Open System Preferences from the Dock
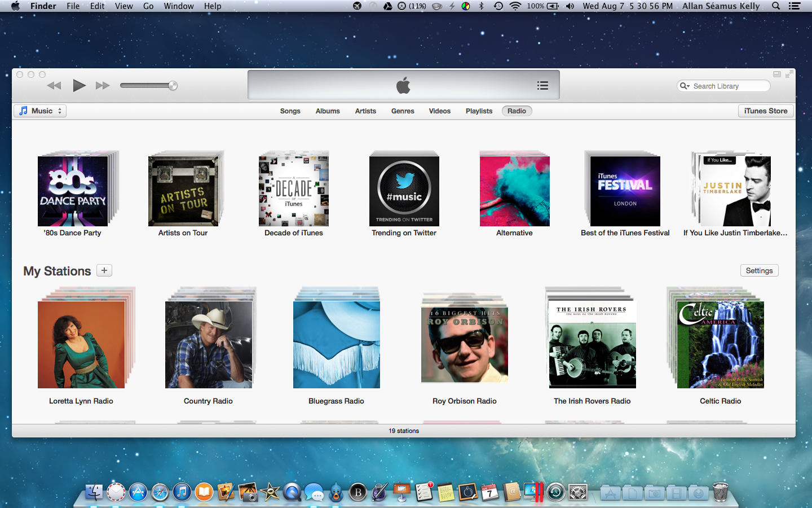 pos(578,493)
